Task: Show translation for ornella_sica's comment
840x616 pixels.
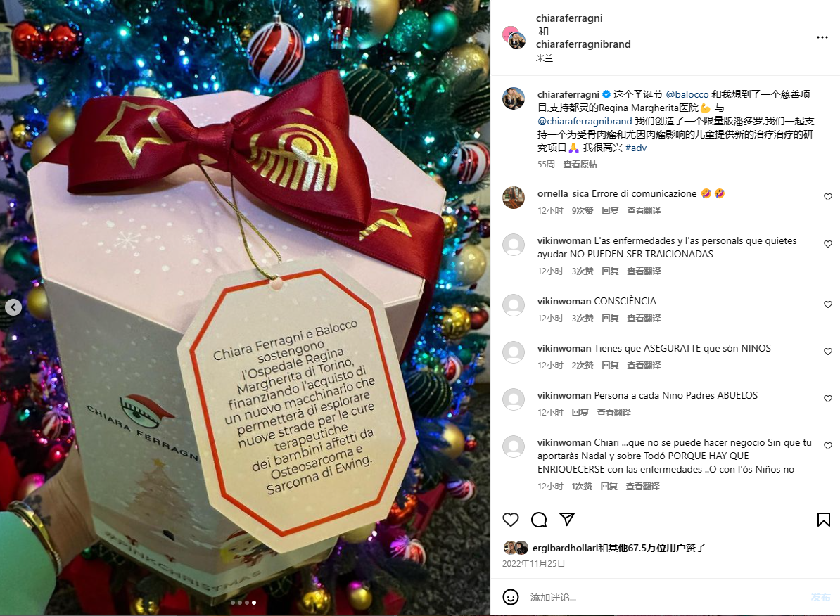Action: 644,210
